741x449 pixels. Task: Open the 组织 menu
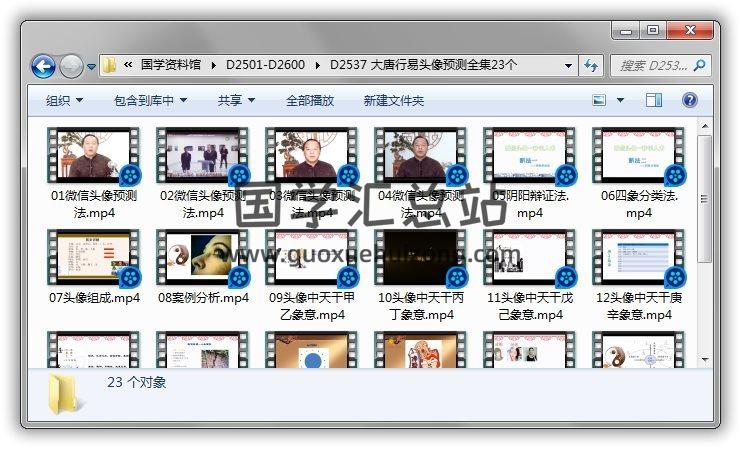pyautogui.click(x=64, y=101)
